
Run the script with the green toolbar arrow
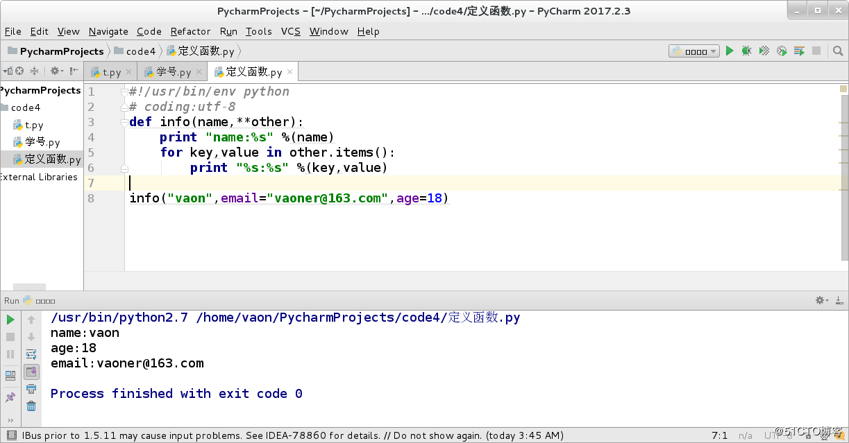click(x=729, y=51)
